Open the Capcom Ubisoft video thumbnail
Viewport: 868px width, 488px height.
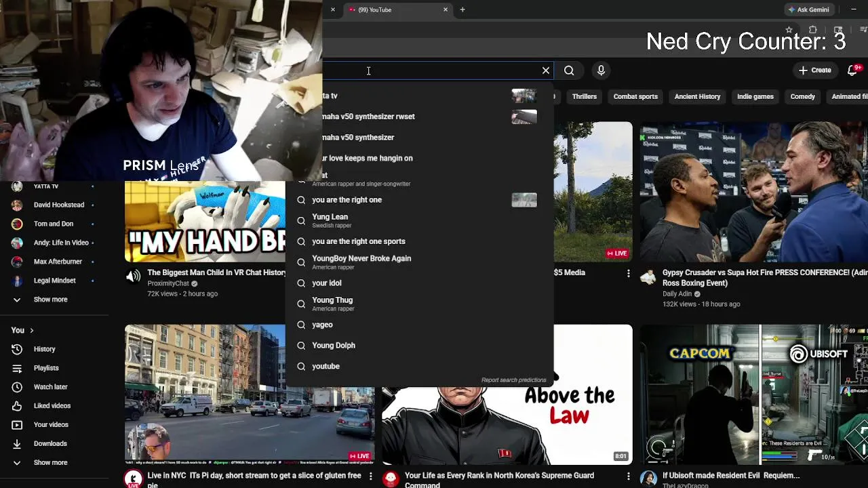tap(754, 395)
